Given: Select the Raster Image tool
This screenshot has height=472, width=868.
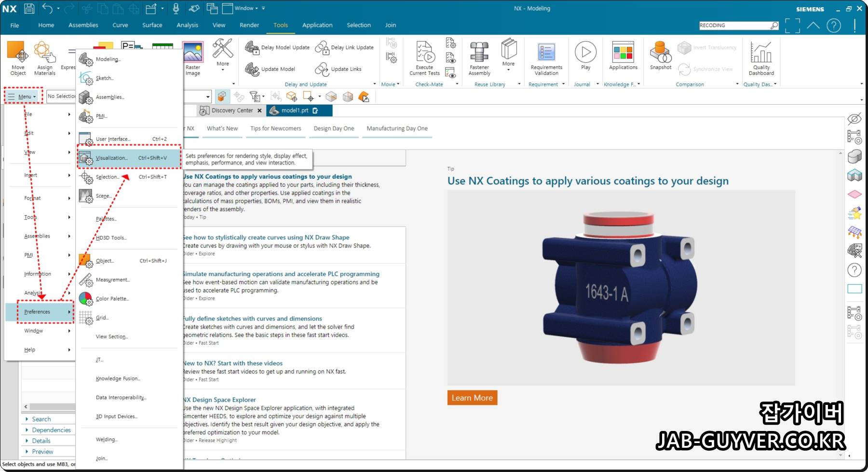Looking at the screenshot, I should tap(193, 58).
